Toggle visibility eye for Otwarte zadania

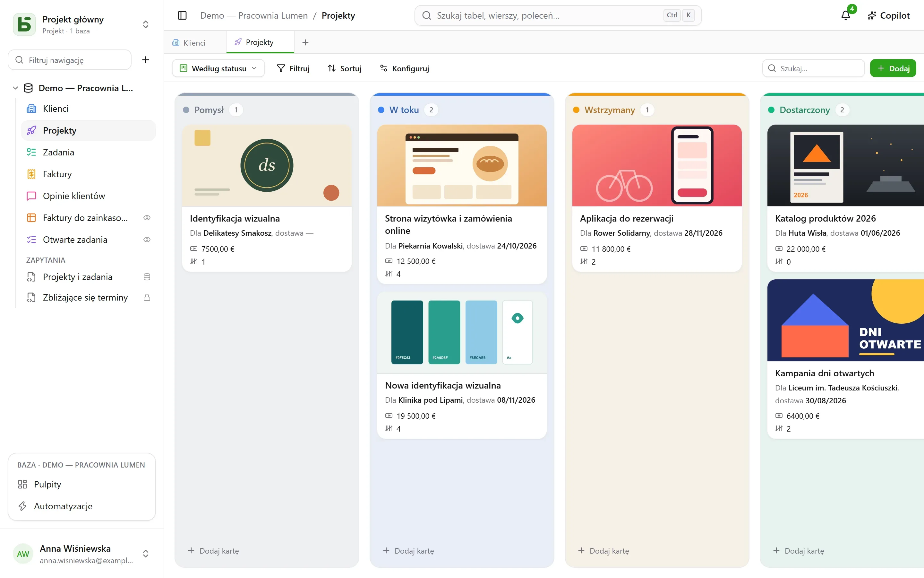click(147, 239)
